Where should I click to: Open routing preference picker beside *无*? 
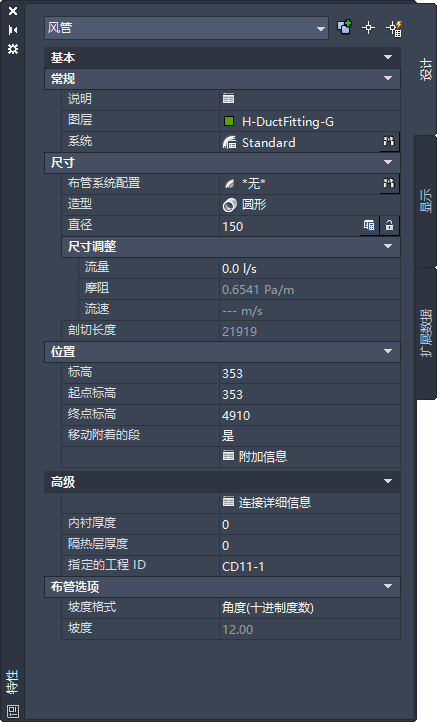tap(389, 184)
